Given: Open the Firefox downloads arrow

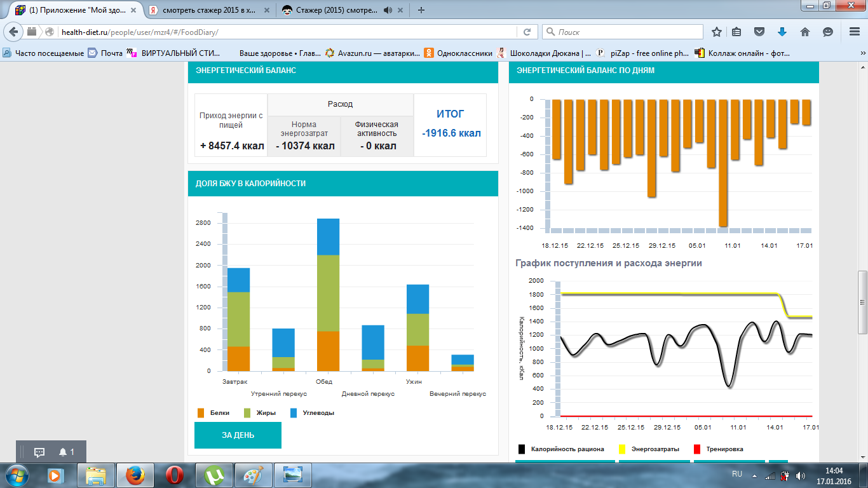Looking at the screenshot, I should (782, 32).
